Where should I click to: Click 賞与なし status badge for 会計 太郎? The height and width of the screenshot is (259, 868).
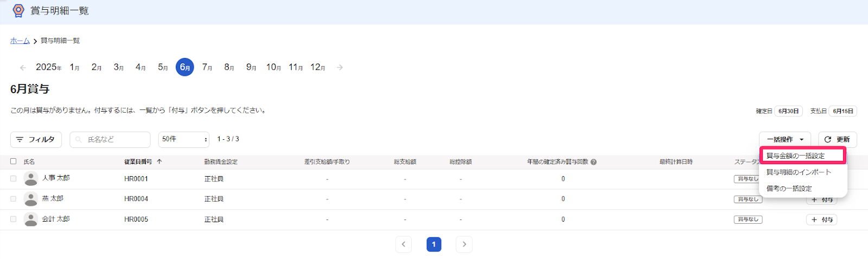click(x=748, y=219)
